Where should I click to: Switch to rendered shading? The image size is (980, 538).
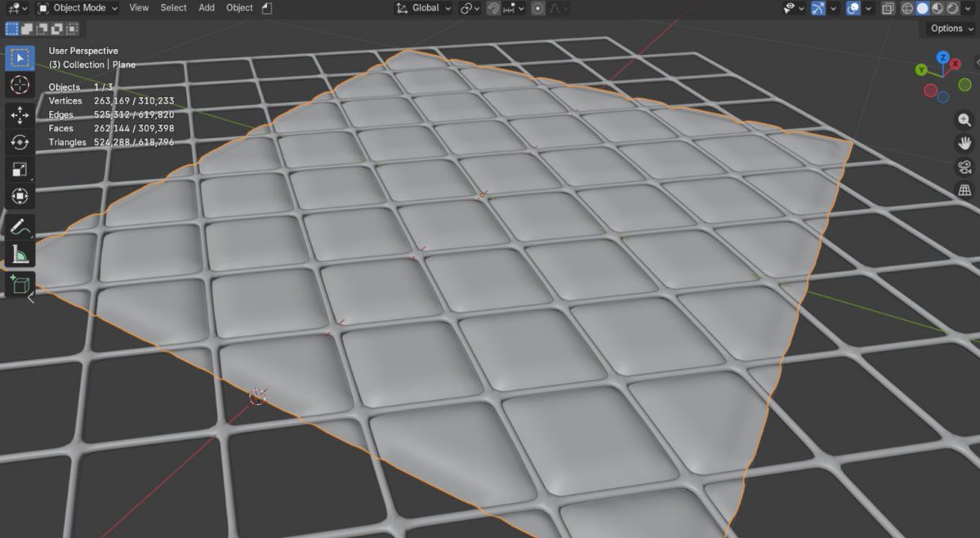(x=952, y=8)
